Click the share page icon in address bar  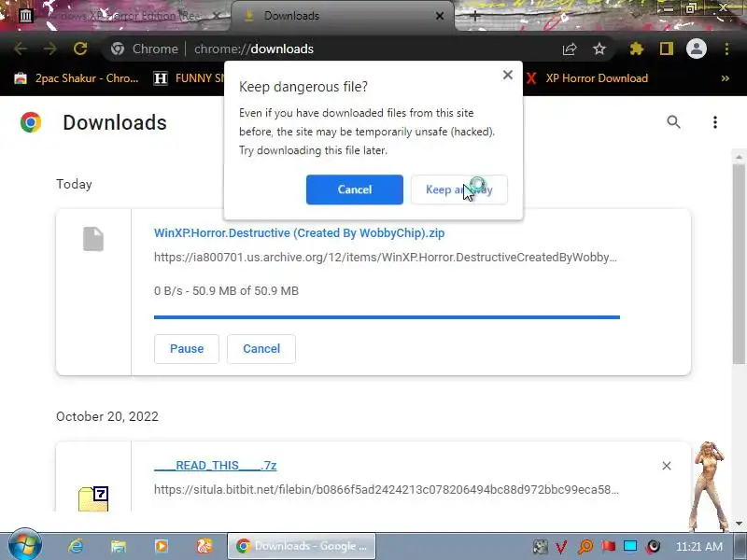570,49
